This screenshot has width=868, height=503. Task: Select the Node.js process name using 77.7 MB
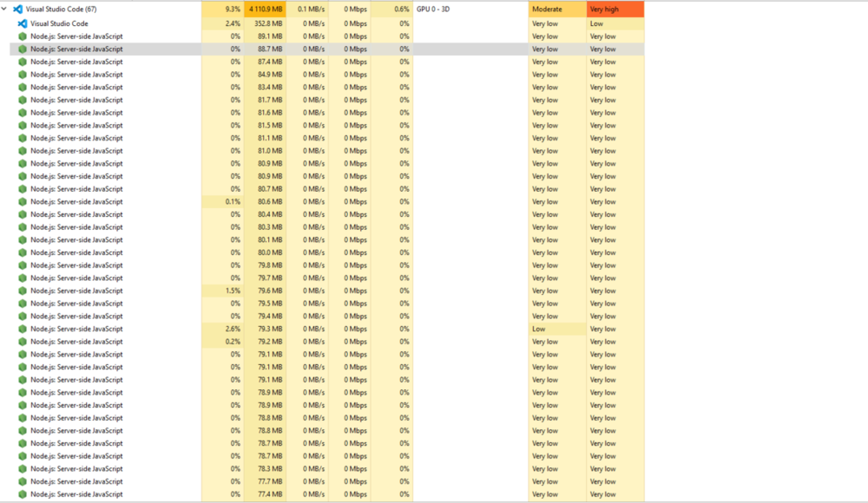pos(76,481)
